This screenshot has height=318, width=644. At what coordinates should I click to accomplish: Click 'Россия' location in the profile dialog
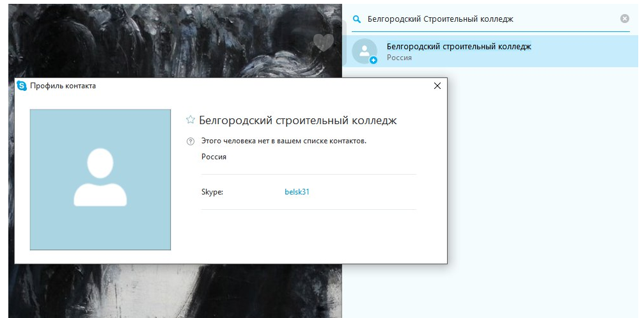coord(214,157)
